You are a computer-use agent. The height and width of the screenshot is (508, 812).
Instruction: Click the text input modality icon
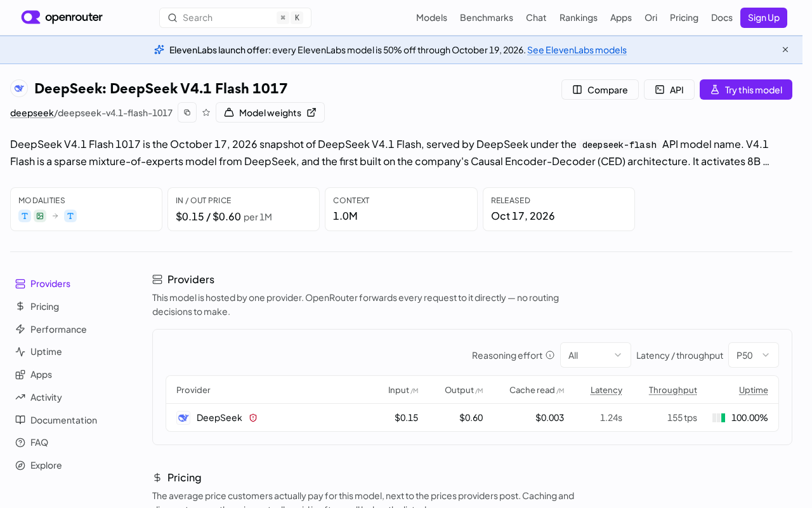[x=25, y=216]
